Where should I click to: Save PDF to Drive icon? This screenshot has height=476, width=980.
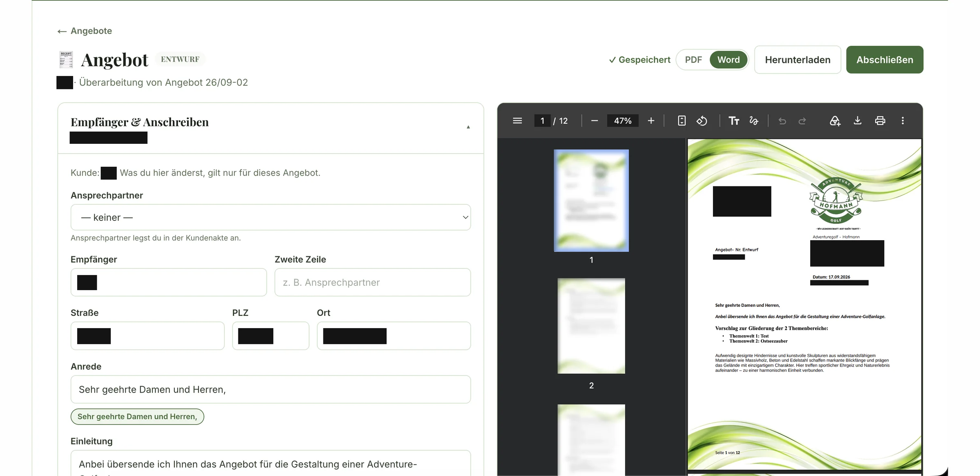[835, 121]
